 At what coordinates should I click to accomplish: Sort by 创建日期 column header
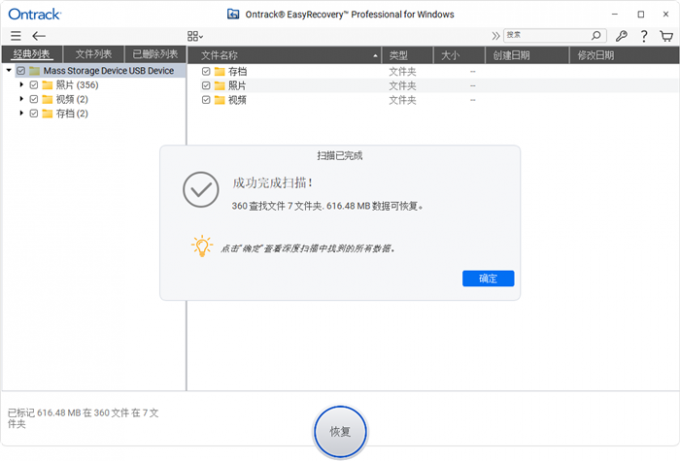coord(527,55)
